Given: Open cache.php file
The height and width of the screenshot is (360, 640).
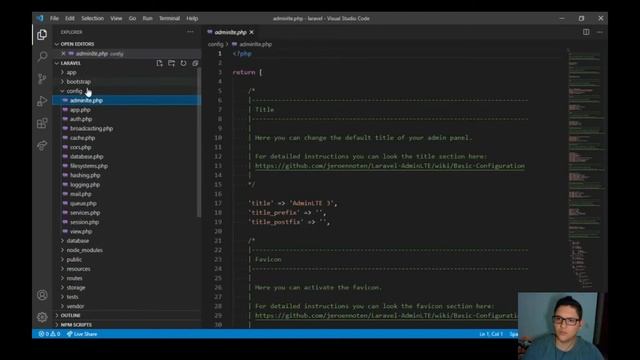Looking at the screenshot, I should coord(82,138).
